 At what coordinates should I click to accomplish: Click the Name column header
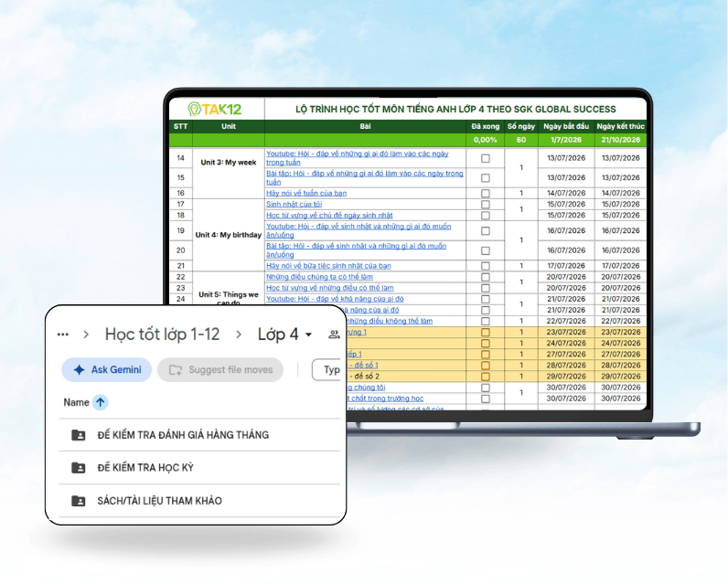pyautogui.click(x=76, y=402)
